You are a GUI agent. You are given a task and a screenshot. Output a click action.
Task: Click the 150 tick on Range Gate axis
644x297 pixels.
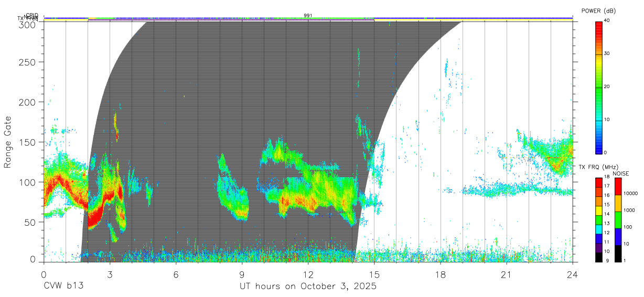(x=28, y=142)
